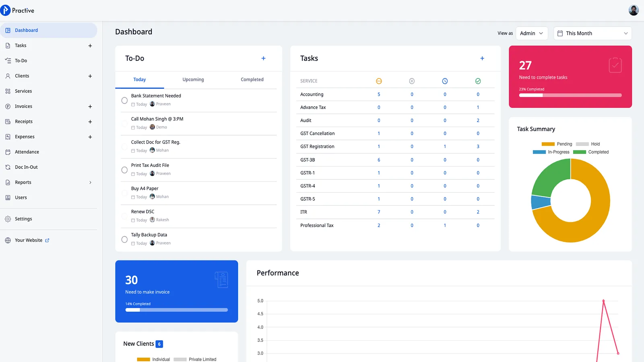644x362 pixels.
Task: Click the 23% Completed progress bar
Action: pyautogui.click(x=570, y=95)
